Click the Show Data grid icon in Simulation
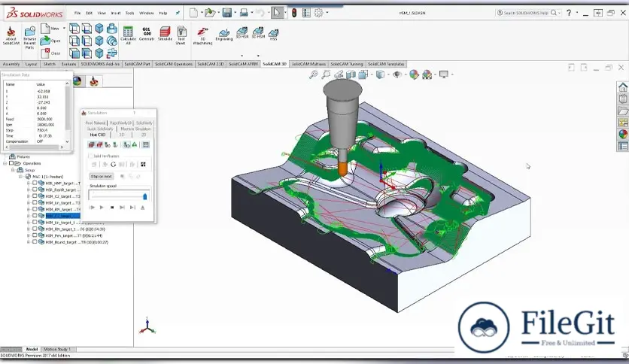 146,144
